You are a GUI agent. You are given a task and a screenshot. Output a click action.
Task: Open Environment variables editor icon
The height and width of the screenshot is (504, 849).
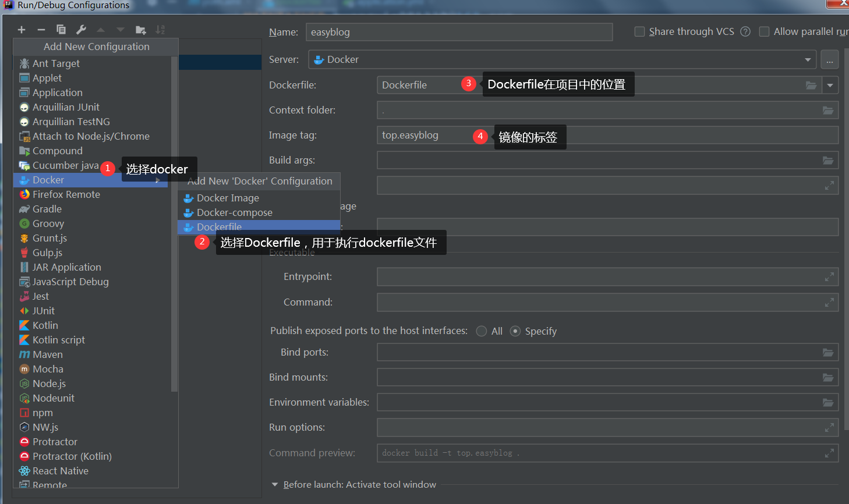point(828,402)
